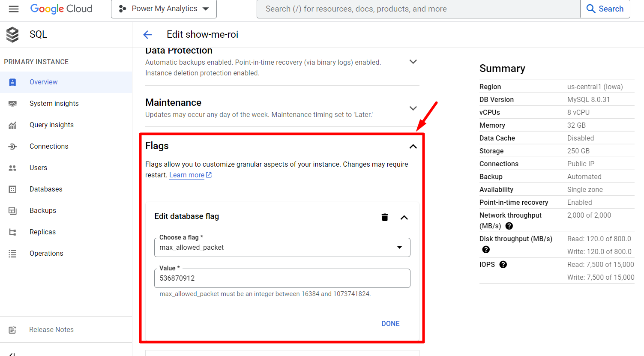Collapse the Edit database flag card

404,218
